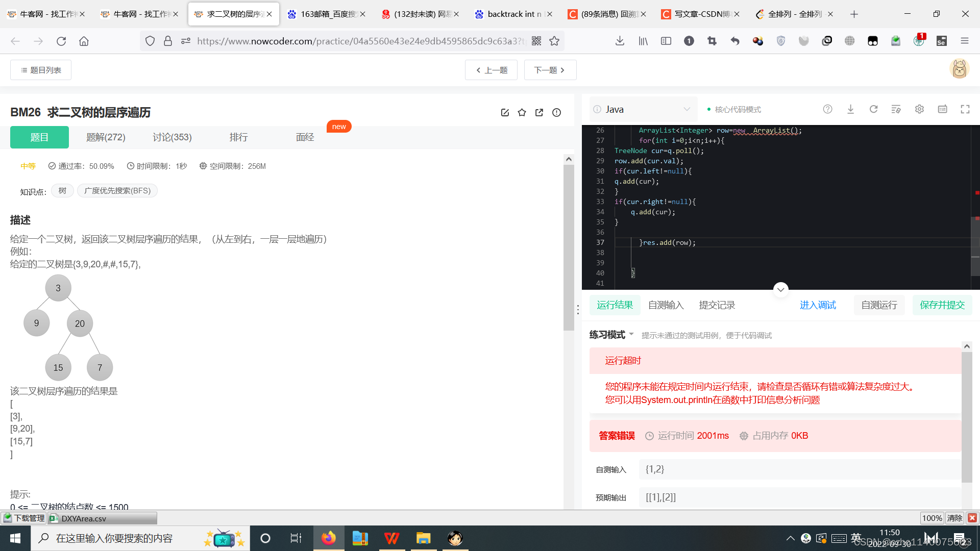Go to previous problem 上一题

coord(491,70)
